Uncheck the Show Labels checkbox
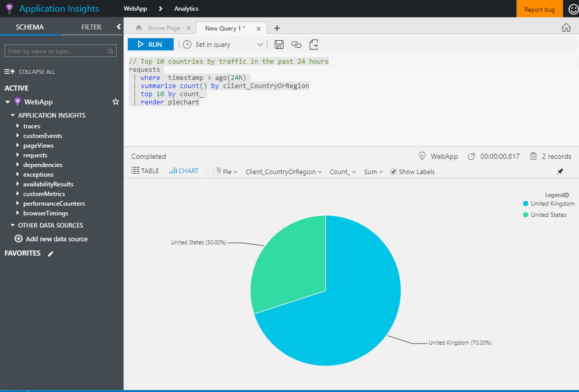The height and width of the screenshot is (392, 579). [x=393, y=172]
